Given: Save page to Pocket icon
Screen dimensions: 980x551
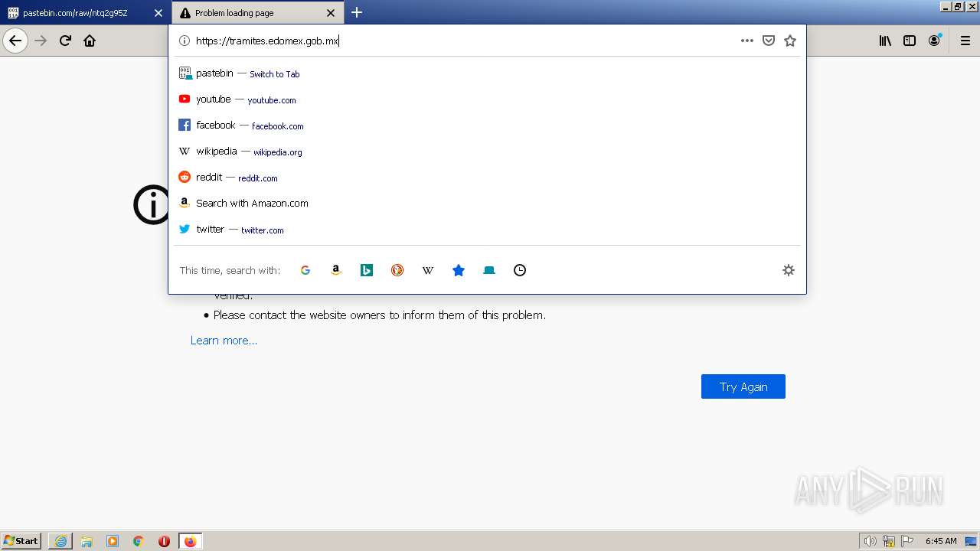Looking at the screenshot, I should [x=769, y=41].
